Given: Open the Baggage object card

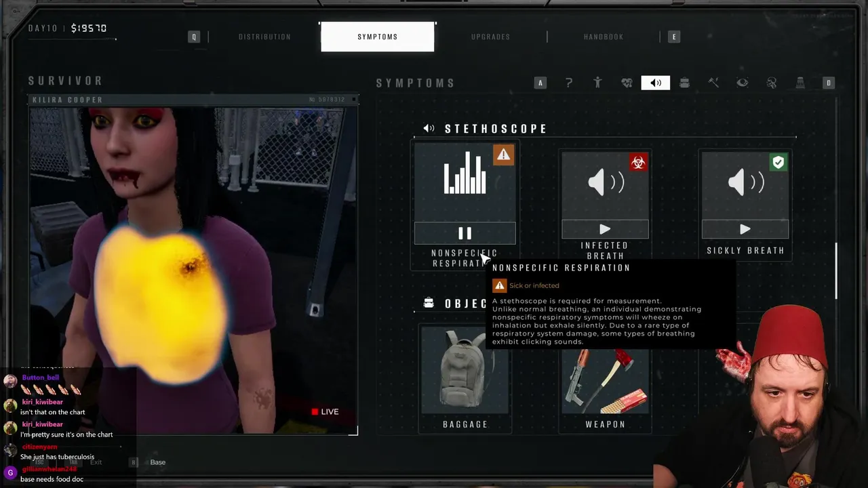Looking at the screenshot, I should tap(465, 378).
